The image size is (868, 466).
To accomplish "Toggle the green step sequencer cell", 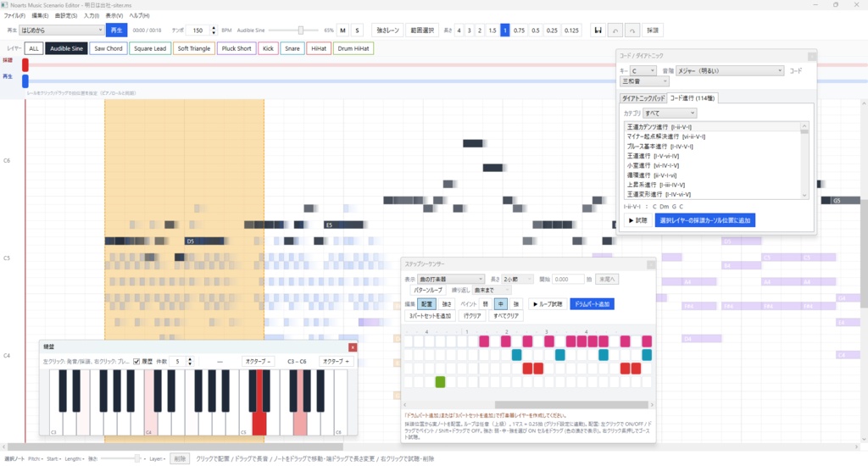I will pyautogui.click(x=440, y=381).
